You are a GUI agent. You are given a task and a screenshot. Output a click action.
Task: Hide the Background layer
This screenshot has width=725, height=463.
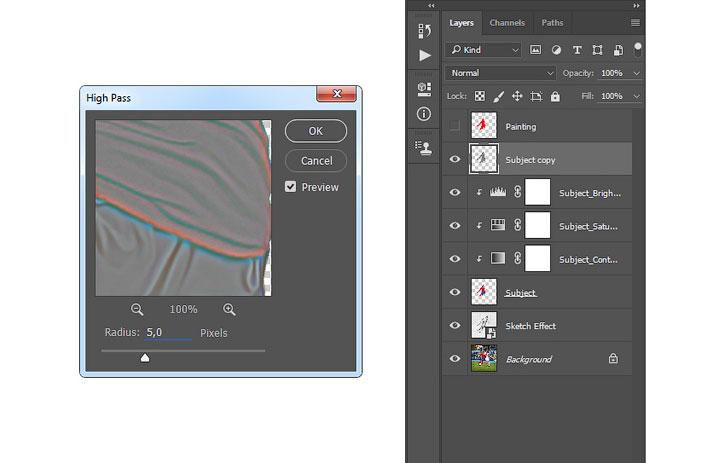(455, 358)
